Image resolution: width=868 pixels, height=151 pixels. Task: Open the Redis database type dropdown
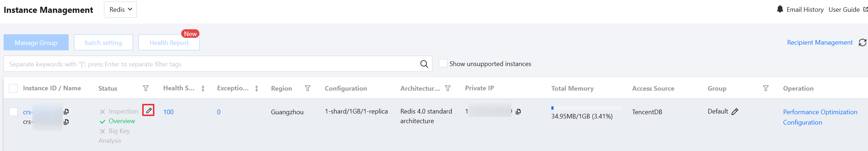[x=120, y=10]
